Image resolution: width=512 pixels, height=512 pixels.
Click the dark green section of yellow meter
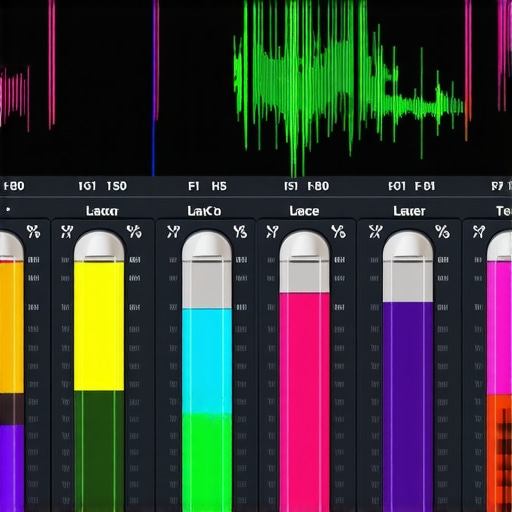[99, 451]
